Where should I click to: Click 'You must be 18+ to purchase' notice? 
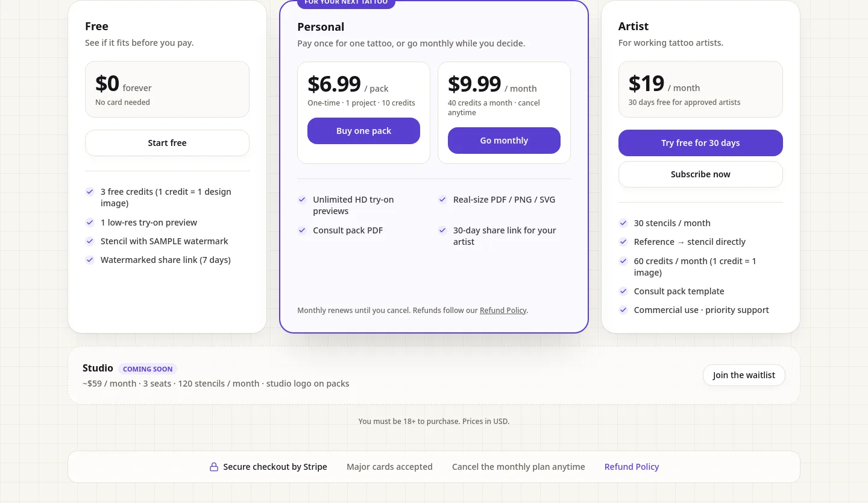tap(434, 422)
